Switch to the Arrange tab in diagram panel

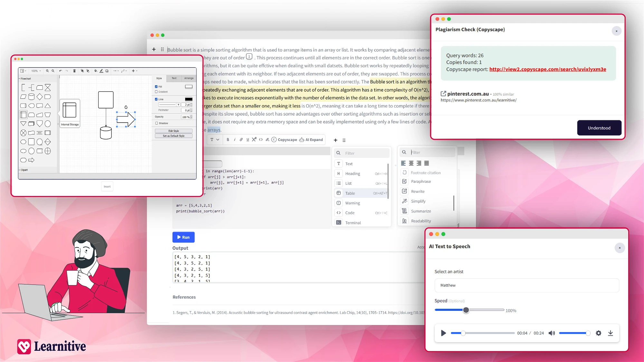pyautogui.click(x=189, y=78)
